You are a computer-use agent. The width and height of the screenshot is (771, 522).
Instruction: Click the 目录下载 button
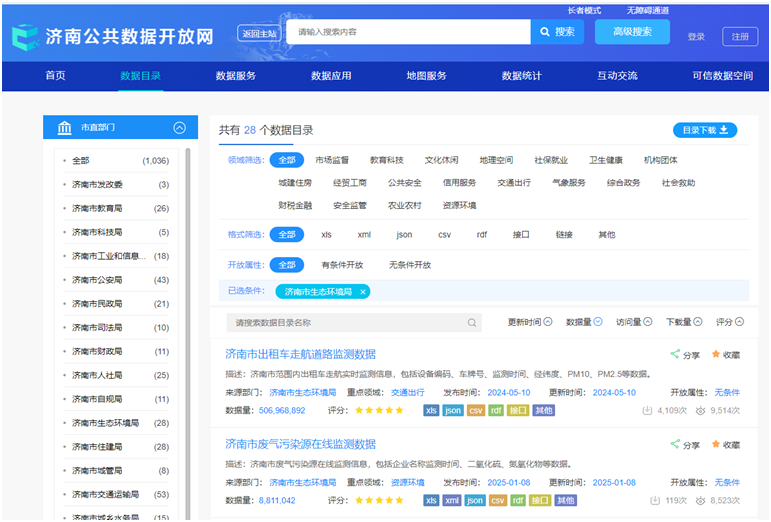pyautogui.click(x=705, y=130)
